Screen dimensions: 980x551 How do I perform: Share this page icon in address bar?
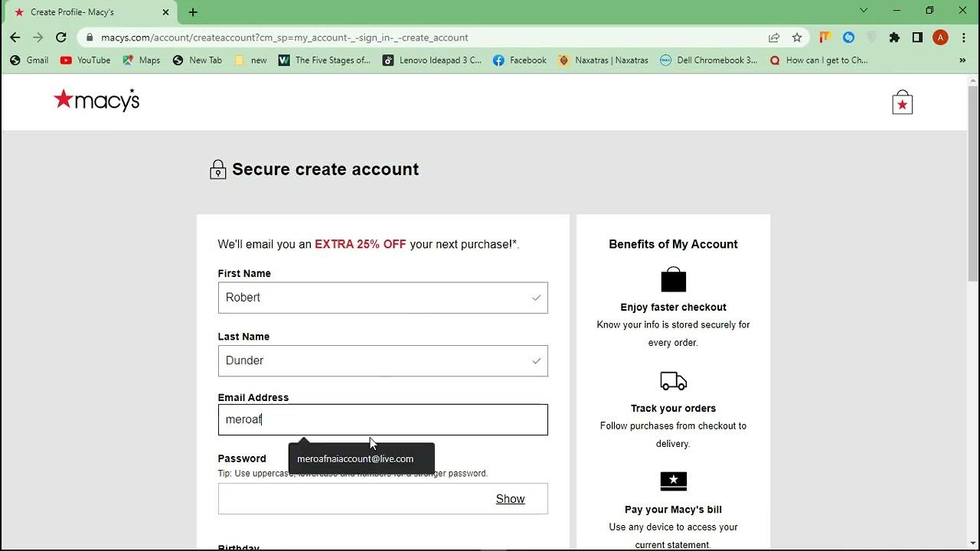coord(774,37)
